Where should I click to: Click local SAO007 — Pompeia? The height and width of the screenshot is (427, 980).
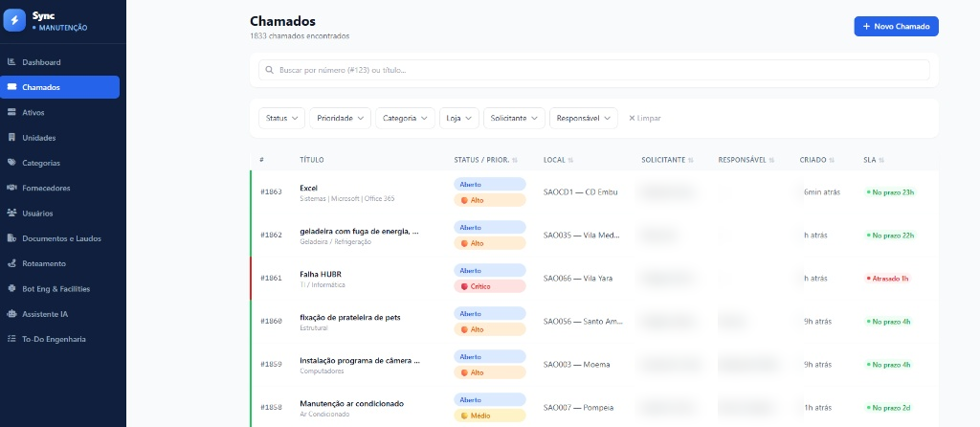click(579, 408)
